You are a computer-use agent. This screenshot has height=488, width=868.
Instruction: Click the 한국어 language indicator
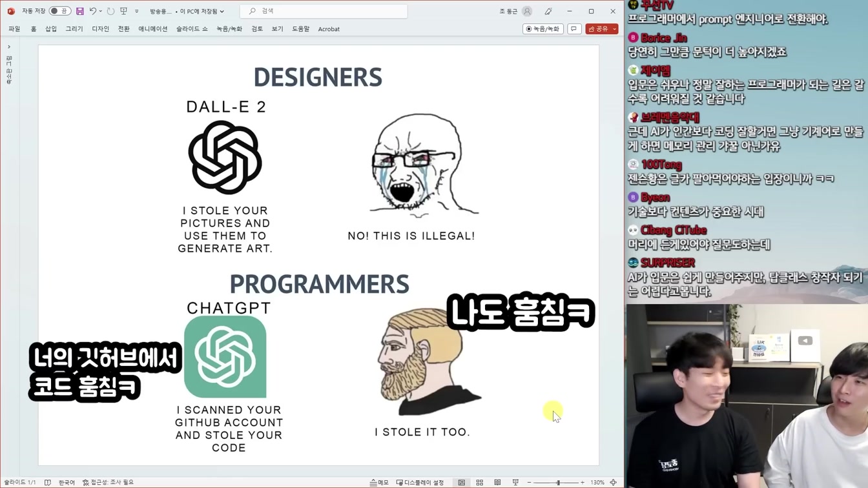point(67,482)
